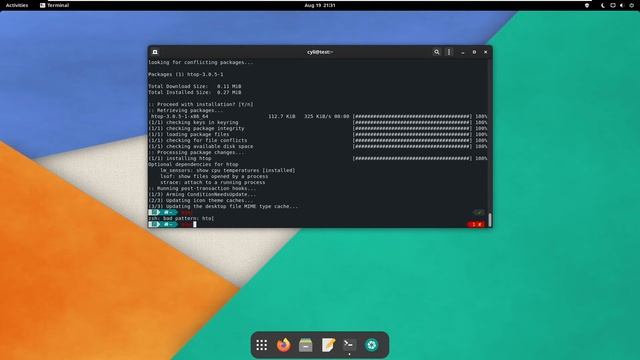This screenshot has width=640, height=360.
Task: Click the 'Running post-transaction hooks...' line
Action: [x=202, y=188]
